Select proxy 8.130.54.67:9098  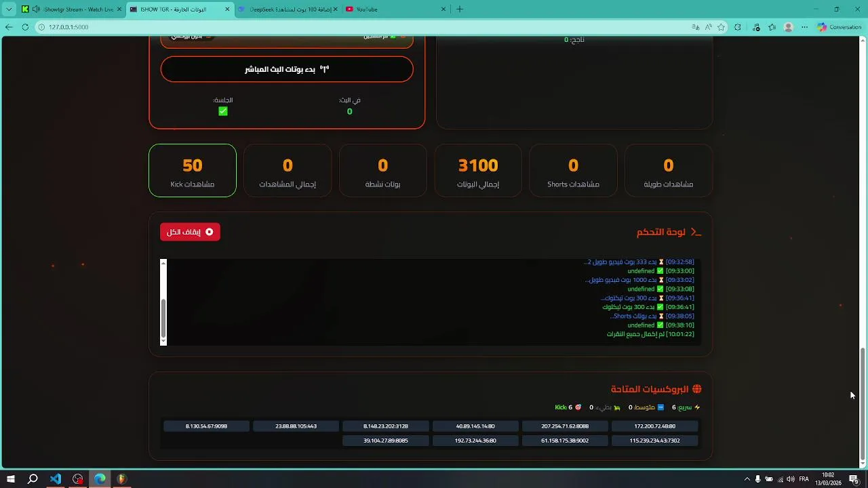pyautogui.click(x=206, y=426)
